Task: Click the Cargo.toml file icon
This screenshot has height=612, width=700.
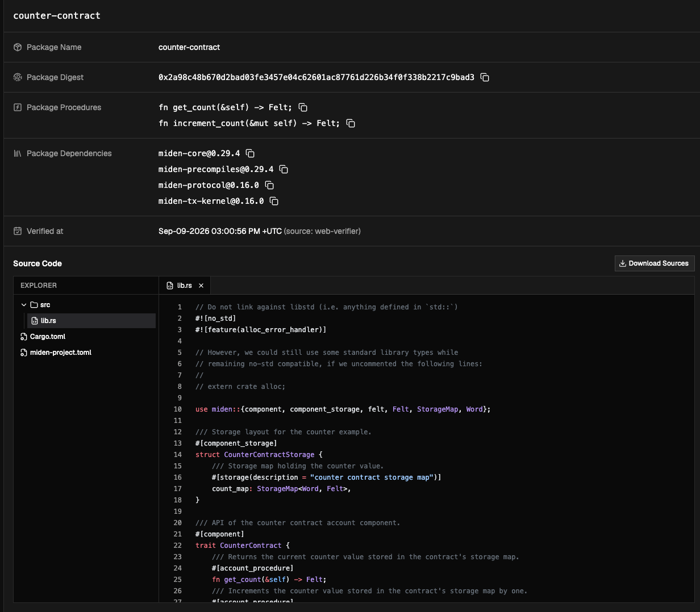Action: (x=24, y=337)
